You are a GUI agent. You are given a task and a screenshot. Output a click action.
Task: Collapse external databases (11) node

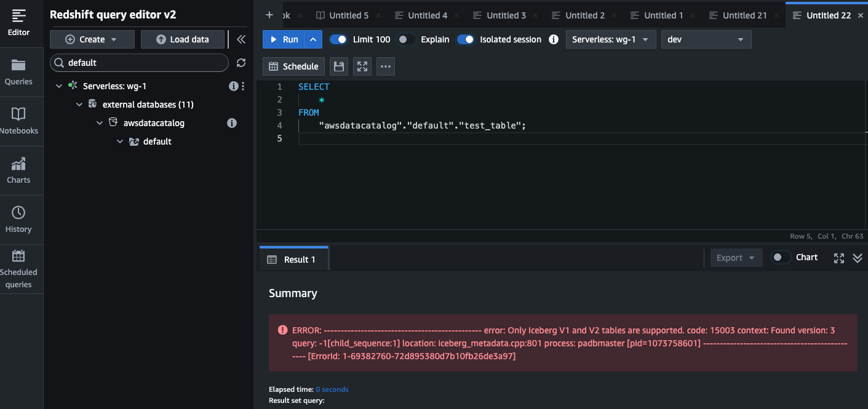(x=79, y=105)
